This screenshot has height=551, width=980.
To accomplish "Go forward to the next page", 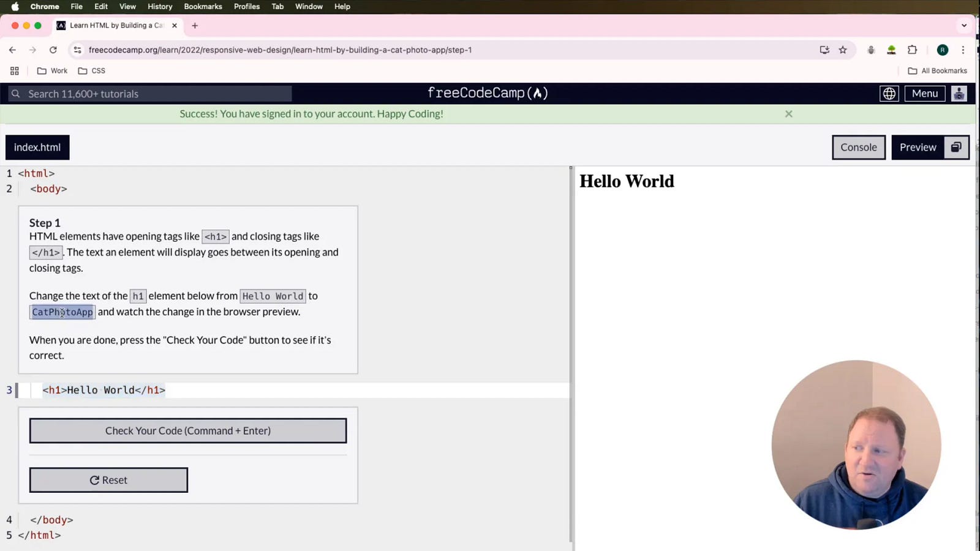I will pos(32,50).
